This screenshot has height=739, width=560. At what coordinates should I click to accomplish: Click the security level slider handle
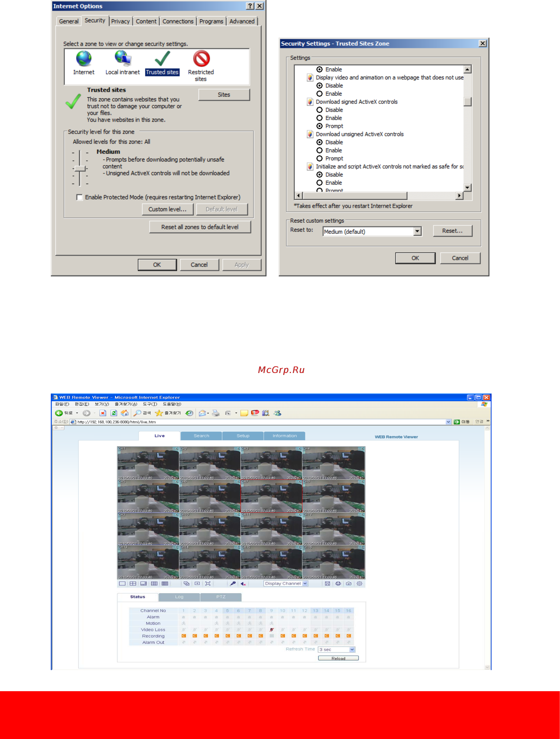click(x=80, y=169)
